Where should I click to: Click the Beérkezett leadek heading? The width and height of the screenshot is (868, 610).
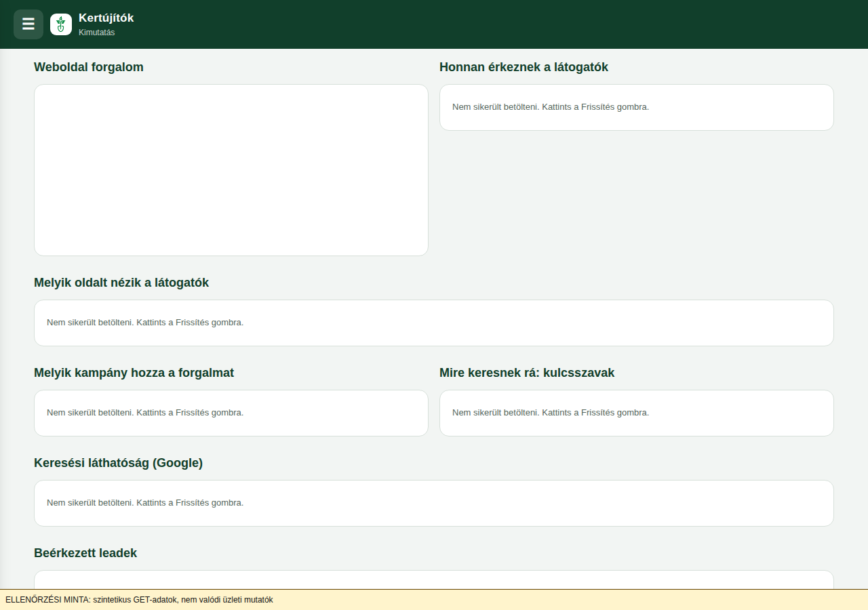(x=85, y=553)
